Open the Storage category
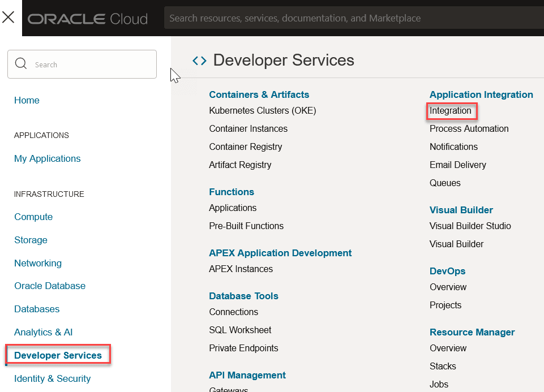The height and width of the screenshot is (392, 544). [31, 240]
